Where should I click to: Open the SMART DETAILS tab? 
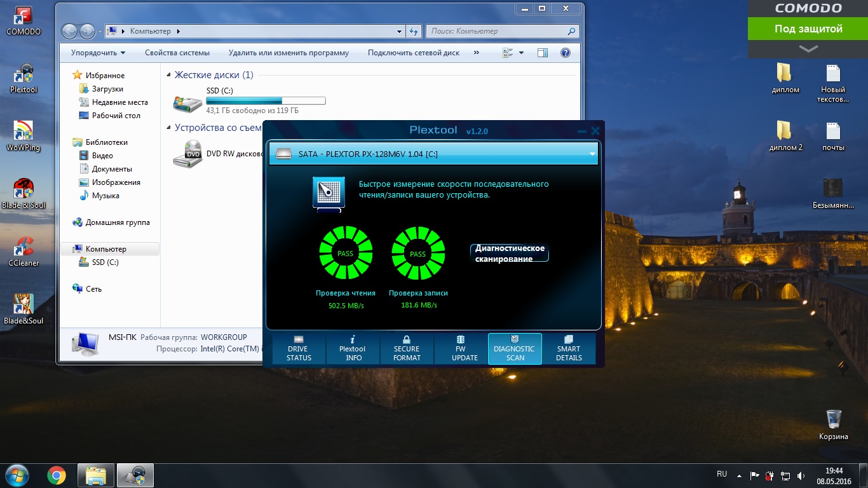[x=569, y=349]
